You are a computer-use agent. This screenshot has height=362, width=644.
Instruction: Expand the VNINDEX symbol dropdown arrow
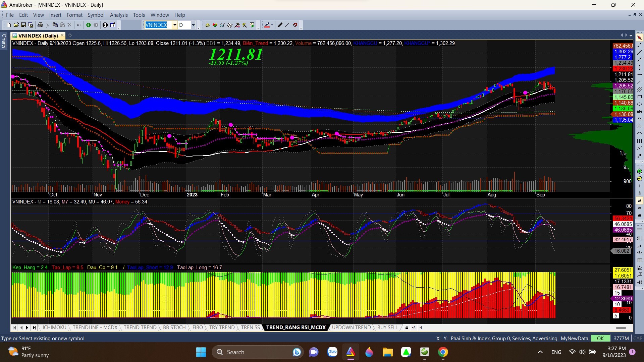pyautogui.click(x=174, y=25)
